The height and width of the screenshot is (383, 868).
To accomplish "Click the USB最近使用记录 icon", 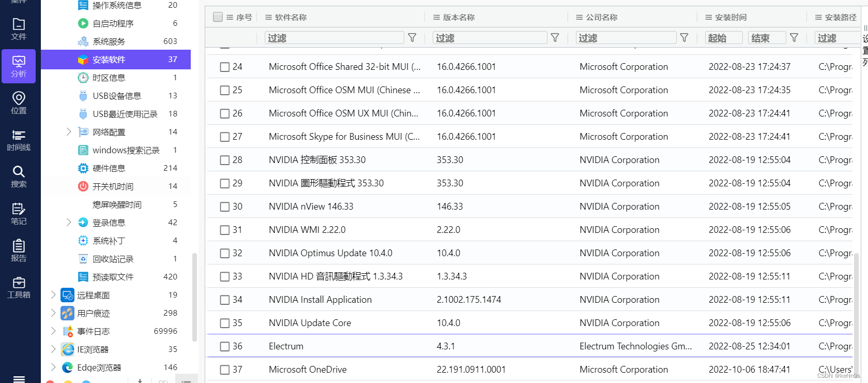I will point(83,114).
